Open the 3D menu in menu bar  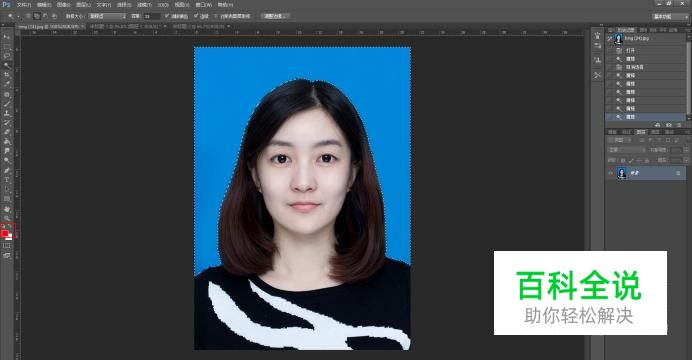(x=163, y=5)
